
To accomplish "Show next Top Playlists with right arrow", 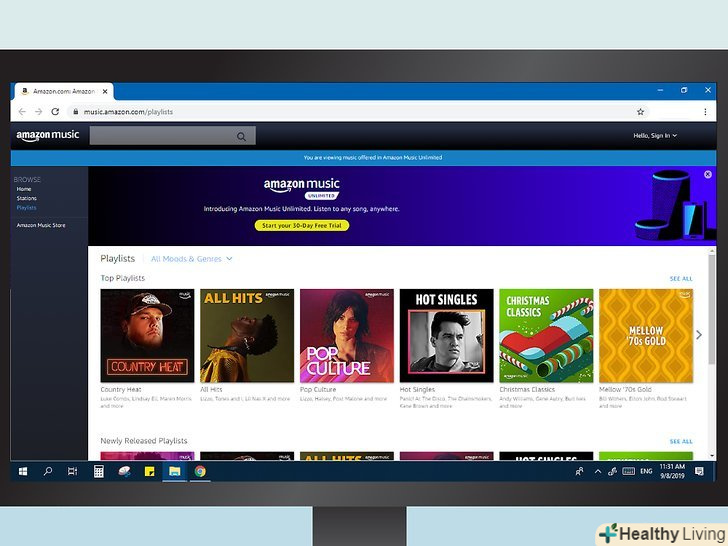I will point(699,335).
